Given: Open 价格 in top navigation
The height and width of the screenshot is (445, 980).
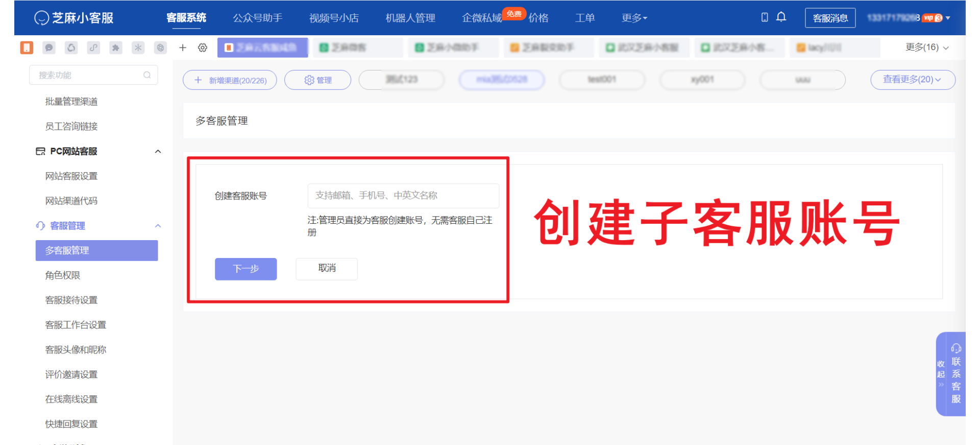Looking at the screenshot, I should point(538,18).
